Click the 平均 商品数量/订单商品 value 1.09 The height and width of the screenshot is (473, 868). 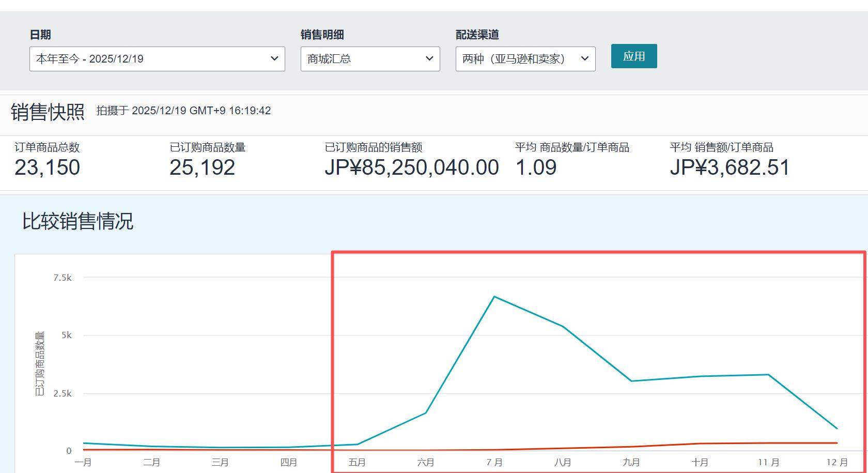click(536, 167)
